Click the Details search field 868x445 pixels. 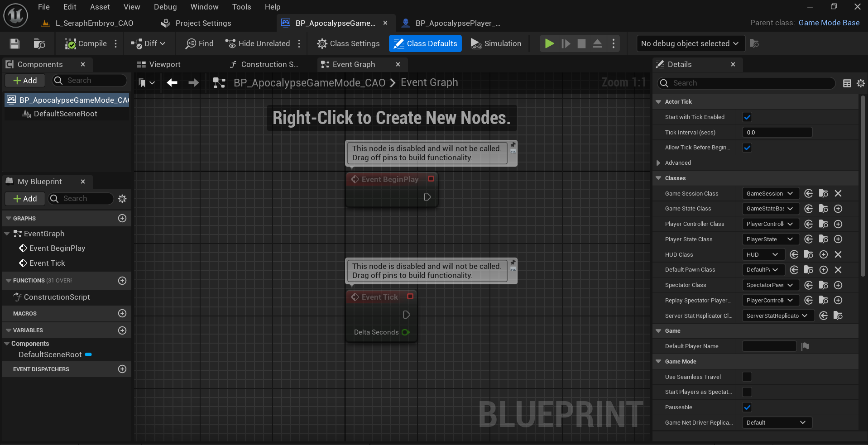tap(746, 83)
